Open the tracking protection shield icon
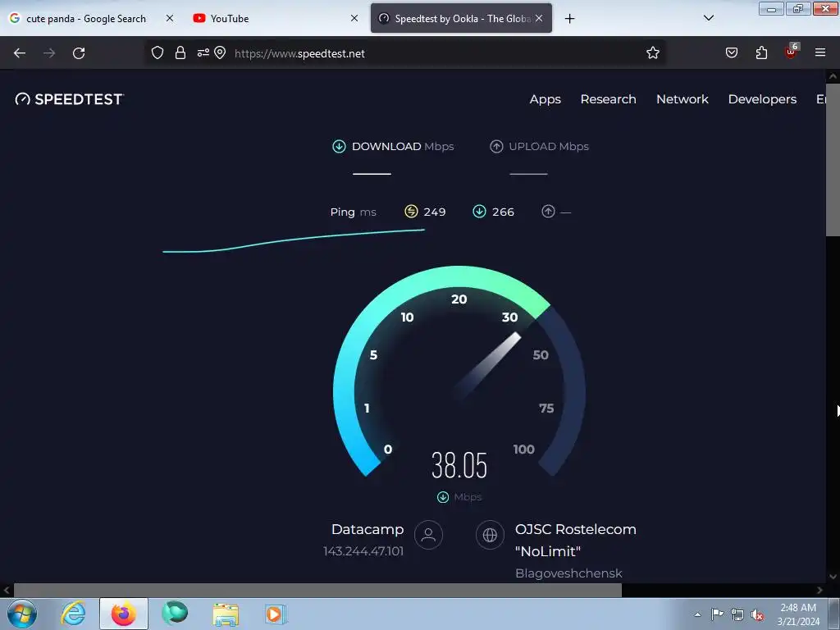This screenshot has width=840, height=630. tap(157, 53)
